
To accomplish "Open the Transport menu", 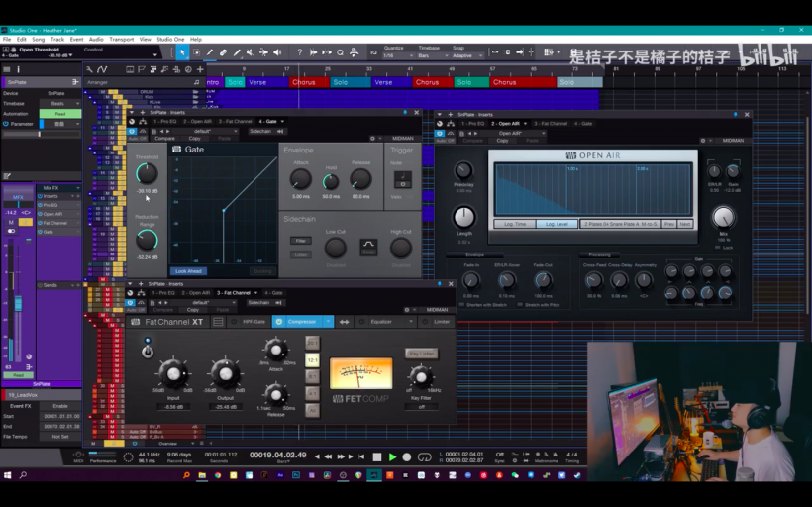I will (x=122, y=39).
